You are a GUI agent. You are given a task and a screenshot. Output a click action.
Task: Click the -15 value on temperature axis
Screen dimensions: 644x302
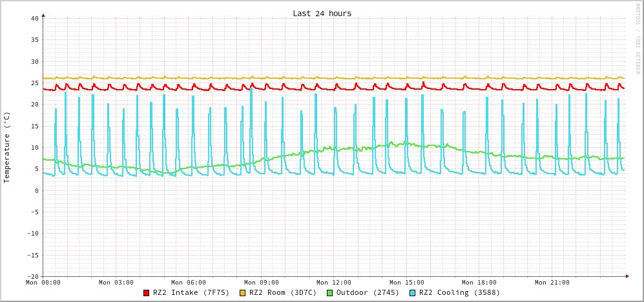pyautogui.click(x=32, y=255)
